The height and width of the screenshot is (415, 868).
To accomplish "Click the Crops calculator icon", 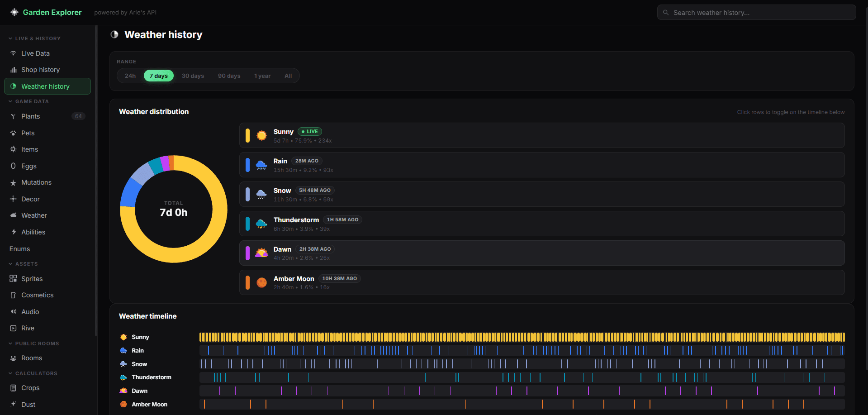I will point(13,388).
